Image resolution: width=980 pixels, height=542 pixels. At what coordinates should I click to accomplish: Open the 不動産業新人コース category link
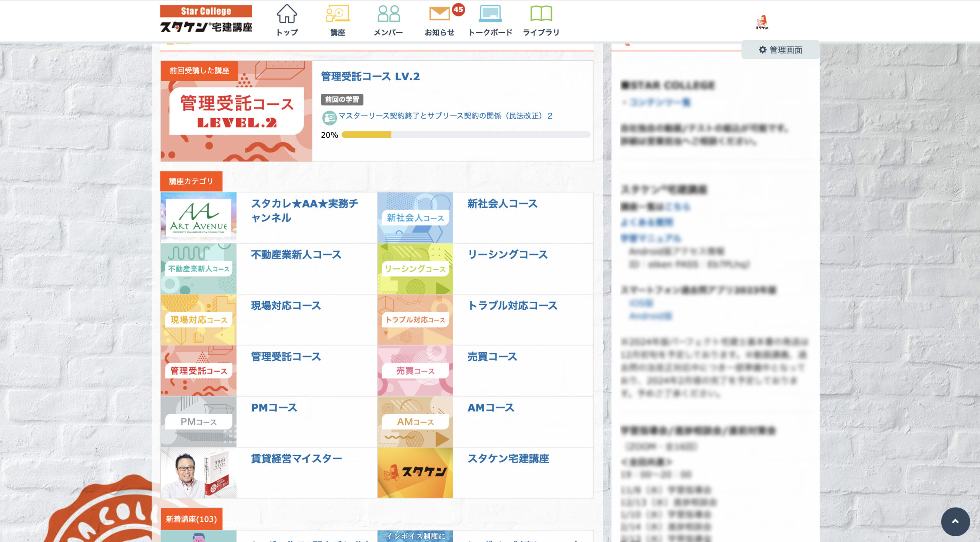pyautogui.click(x=296, y=255)
